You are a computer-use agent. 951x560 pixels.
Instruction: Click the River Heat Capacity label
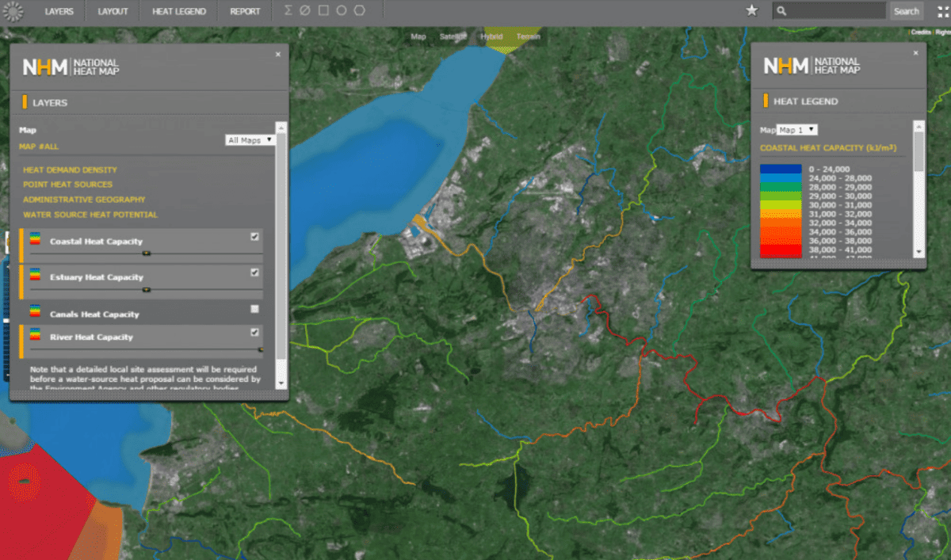pyautogui.click(x=91, y=337)
